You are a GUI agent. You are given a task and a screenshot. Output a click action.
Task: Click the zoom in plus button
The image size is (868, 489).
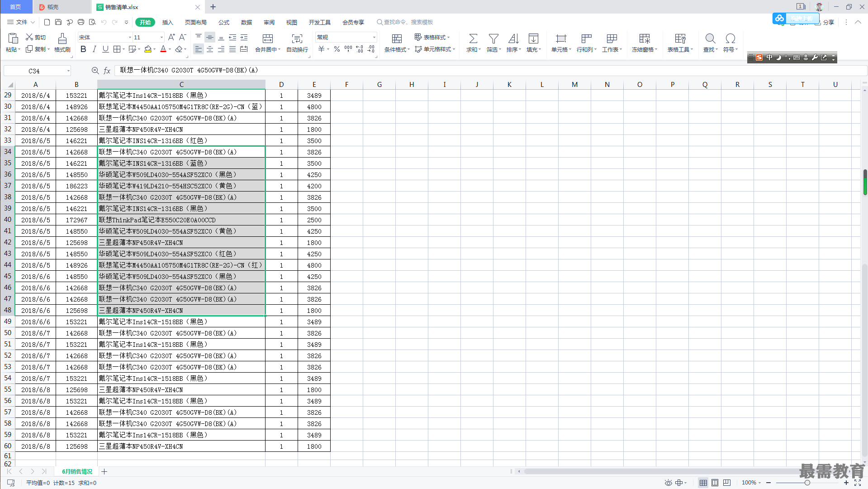(846, 483)
